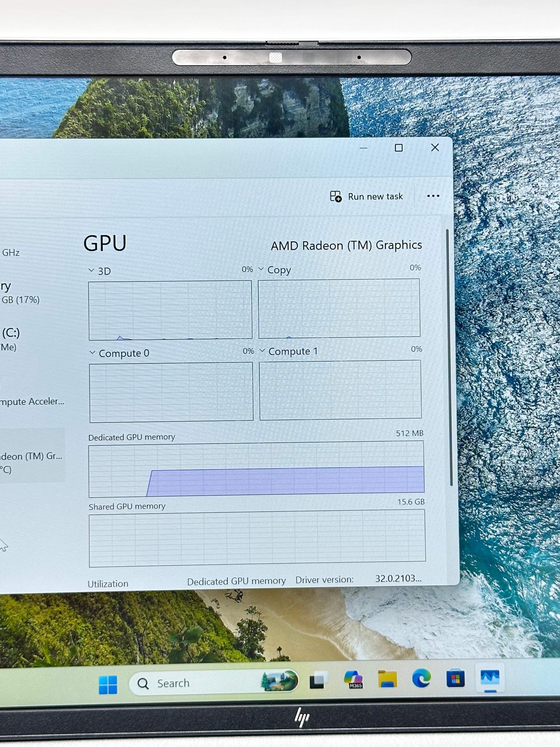Viewport: 560px width, 747px height.
Task: Click the AMD Radeon (TM) Graphics title
Action: click(346, 245)
